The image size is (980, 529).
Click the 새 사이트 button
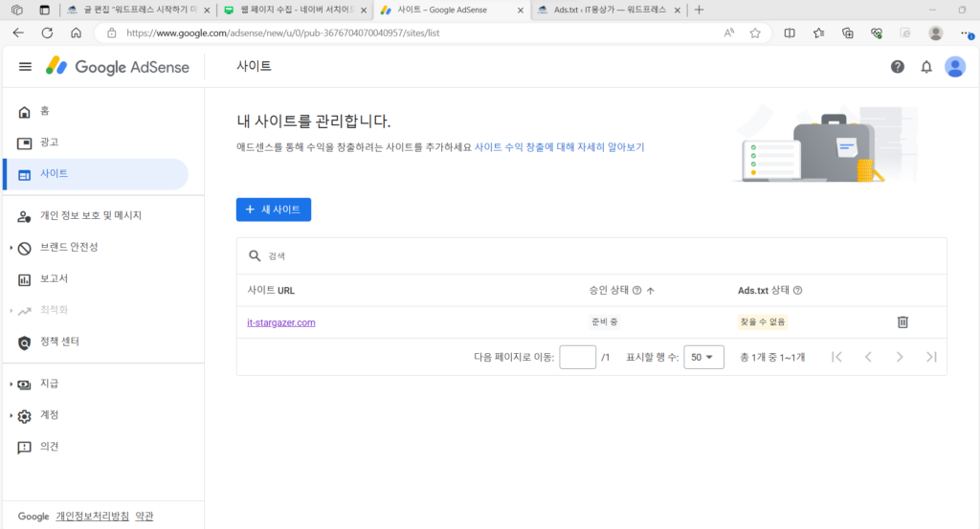point(274,209)
